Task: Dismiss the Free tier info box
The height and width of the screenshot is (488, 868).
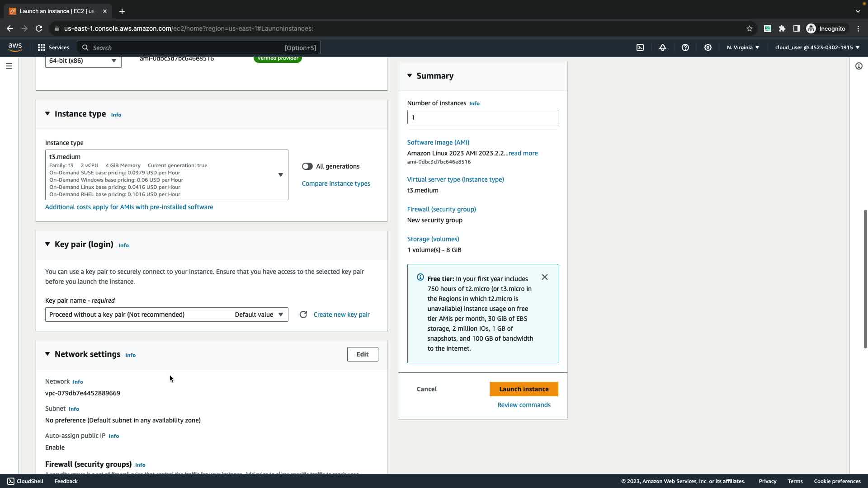Action: pos(545,277)
